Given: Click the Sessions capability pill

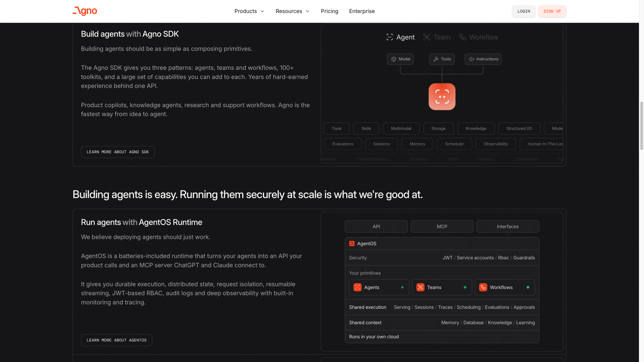Looking at the screenshot, I should click(381, 144).
